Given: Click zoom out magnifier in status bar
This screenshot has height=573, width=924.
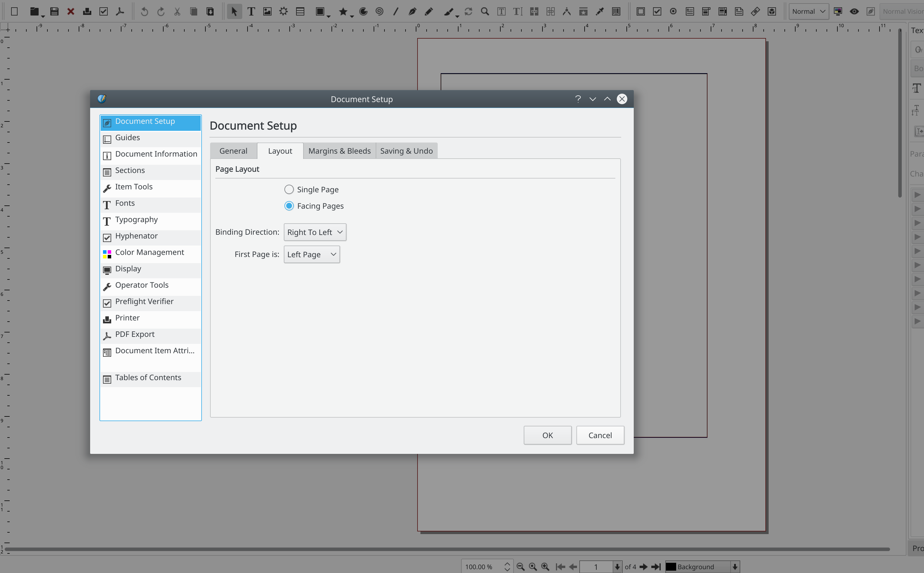Looking at the screenshot, I should click(x=521, y=567).
